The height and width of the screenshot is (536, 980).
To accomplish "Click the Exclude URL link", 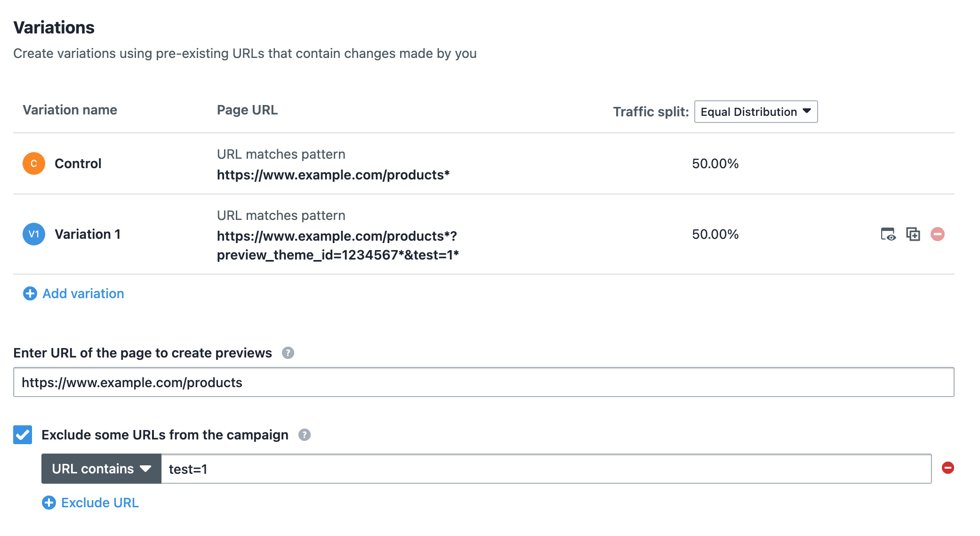I will [x=100, y=503].
